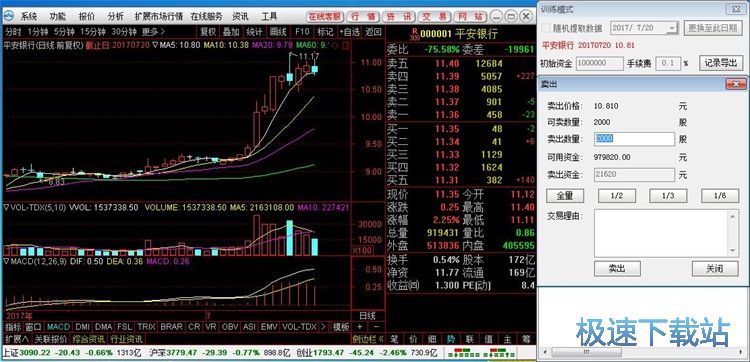
Task: Click the 全量 quantity button
Action: coord(565,196)
